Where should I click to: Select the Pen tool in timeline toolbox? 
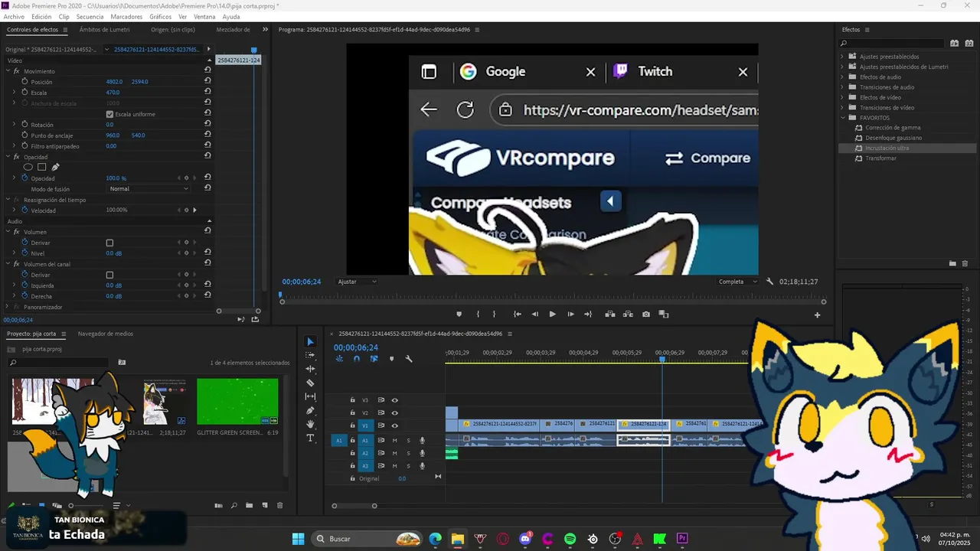coord(310,410)
